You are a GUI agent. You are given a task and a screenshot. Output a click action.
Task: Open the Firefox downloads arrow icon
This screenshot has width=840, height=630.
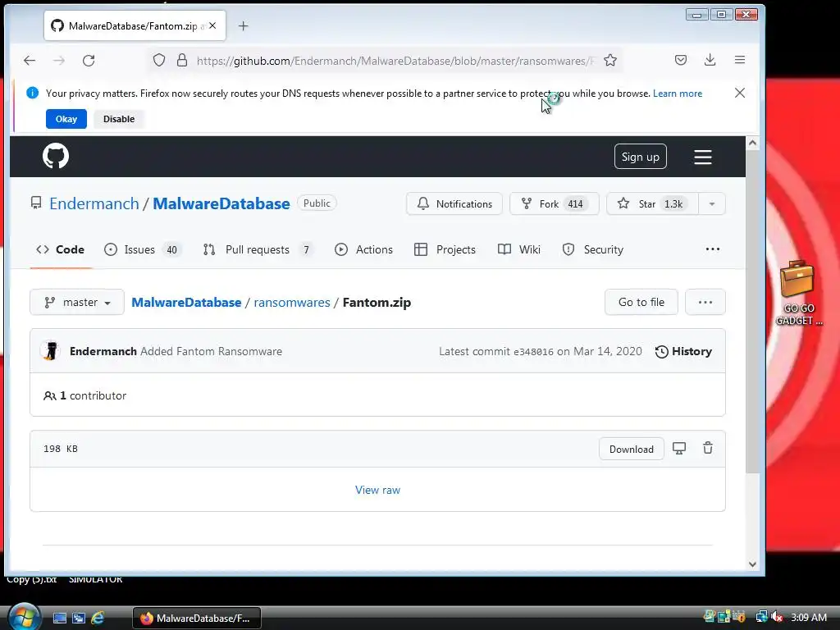coord(710,60)
